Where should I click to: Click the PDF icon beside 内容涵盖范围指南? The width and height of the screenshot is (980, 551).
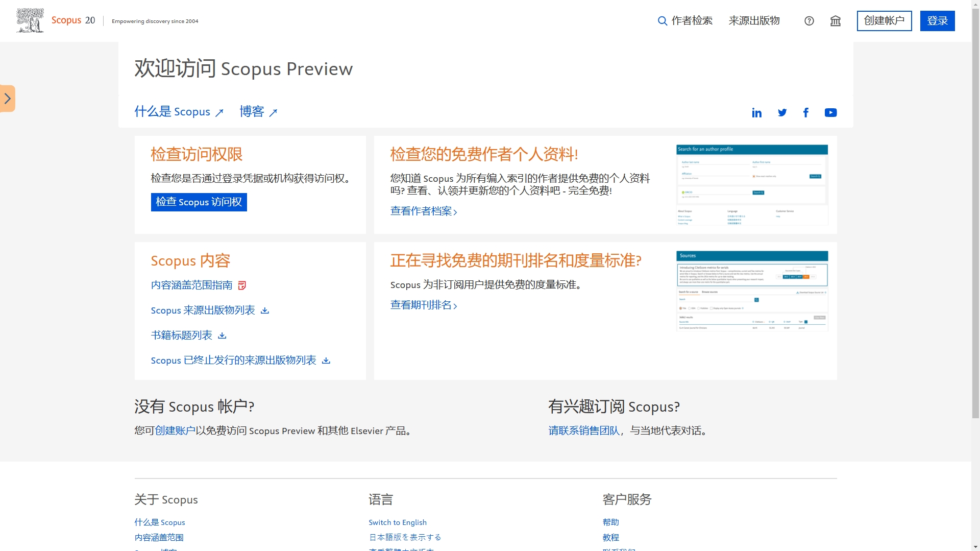click(x=242, y=285)
